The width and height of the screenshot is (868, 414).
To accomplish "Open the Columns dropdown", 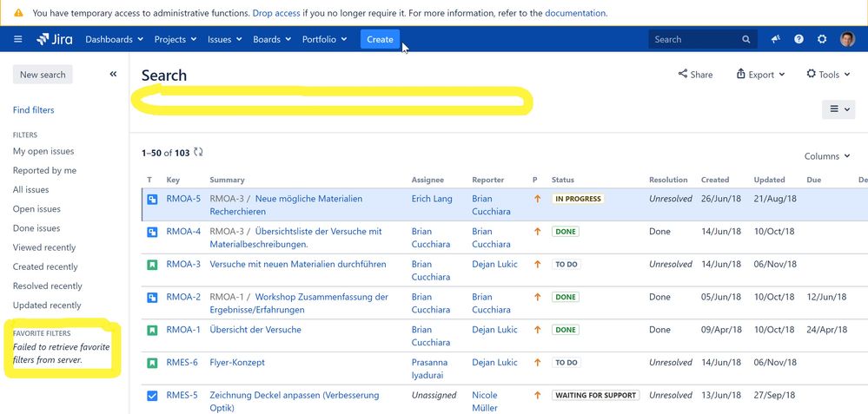I will [x=827, y=156].
